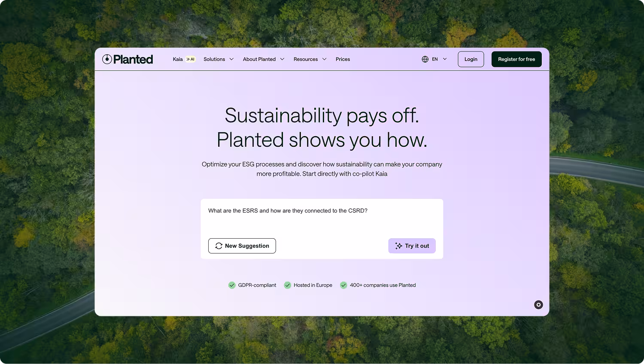Click Register for free
Viewport: 644px width, 364px height.
516,59
